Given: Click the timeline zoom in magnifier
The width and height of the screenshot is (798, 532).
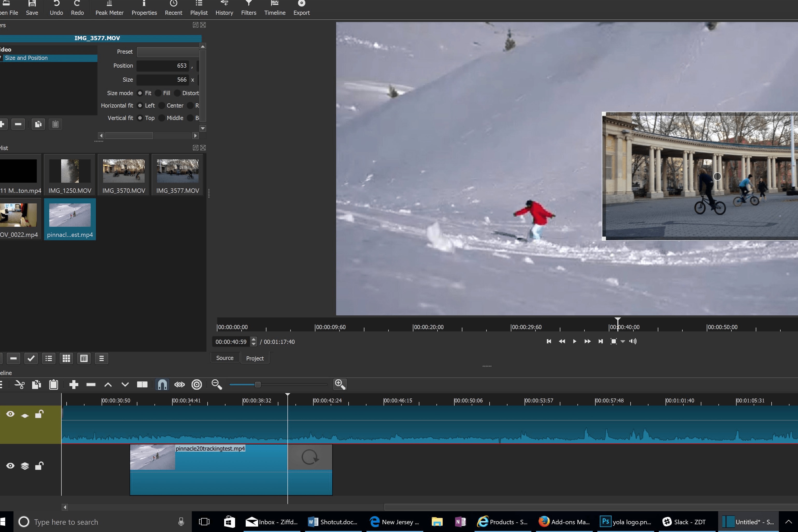Looking at the screenshot, I should point(340,384).
